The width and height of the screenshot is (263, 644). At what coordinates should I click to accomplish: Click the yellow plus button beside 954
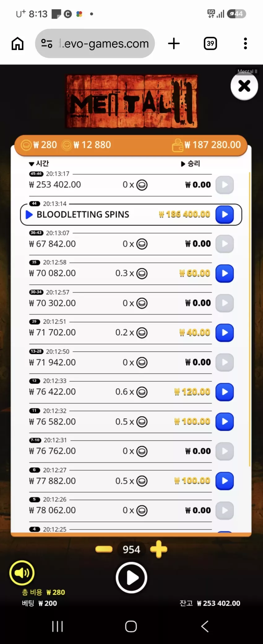click(x=159, y=549)
